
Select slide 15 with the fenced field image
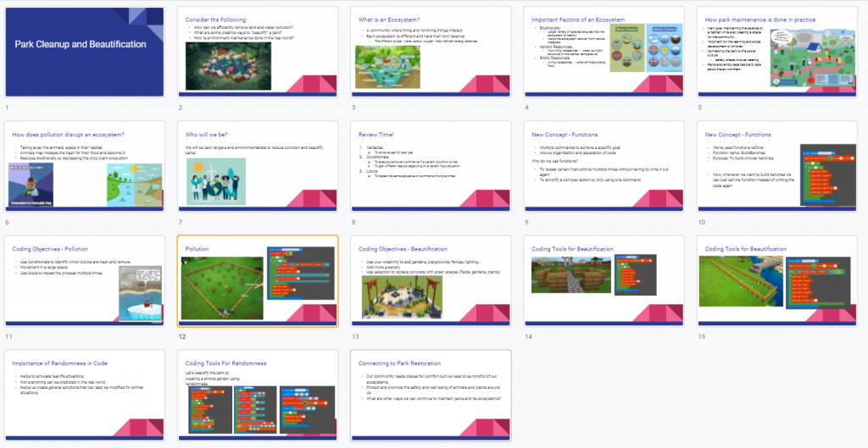coord(777,281)
